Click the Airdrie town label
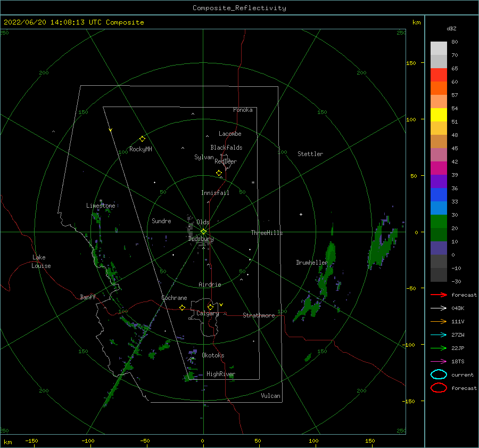Image resolution: width=479 pixels, height=448 pixels. [210, 284]
